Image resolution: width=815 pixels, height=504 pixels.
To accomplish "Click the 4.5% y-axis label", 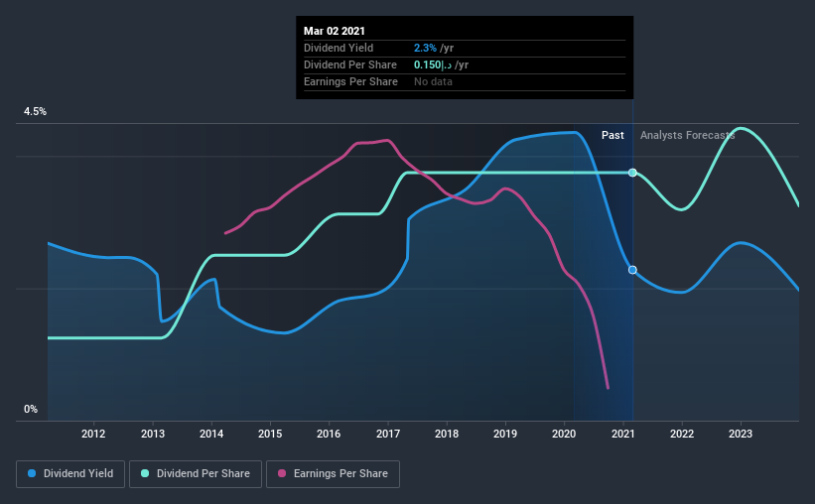I will pos(35,112).
